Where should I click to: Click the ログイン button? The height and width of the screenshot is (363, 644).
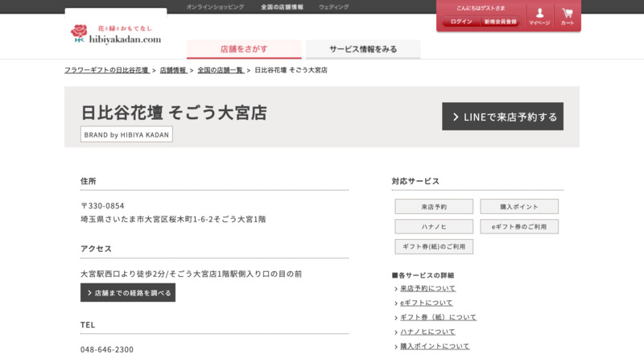(460, 22)
